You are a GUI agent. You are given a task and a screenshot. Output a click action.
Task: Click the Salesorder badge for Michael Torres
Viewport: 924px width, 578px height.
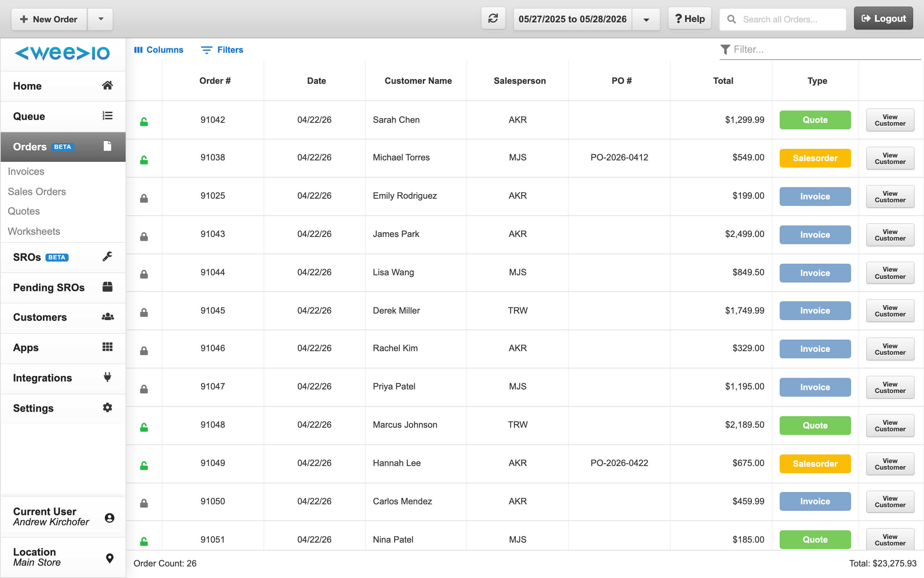tap(815, 158)
